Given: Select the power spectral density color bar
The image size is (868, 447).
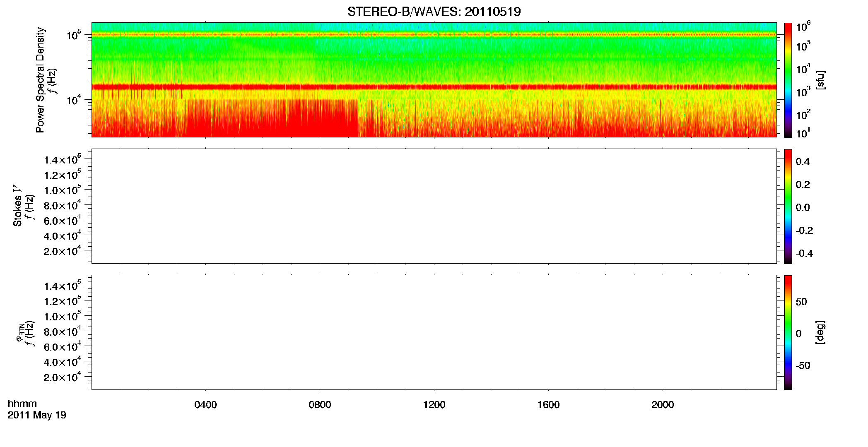Looking at the screenshot, I should (788, 80).
